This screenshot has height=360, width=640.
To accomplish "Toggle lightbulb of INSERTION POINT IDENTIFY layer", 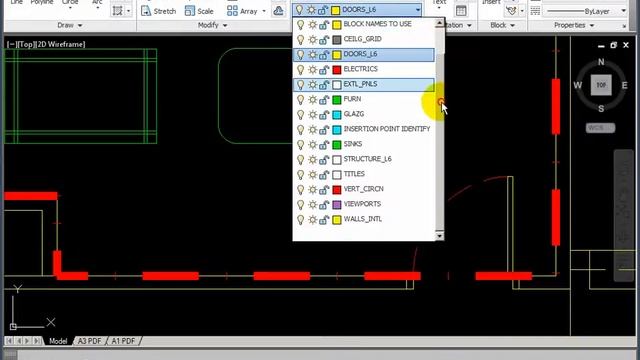I will [x=300, y=129].
